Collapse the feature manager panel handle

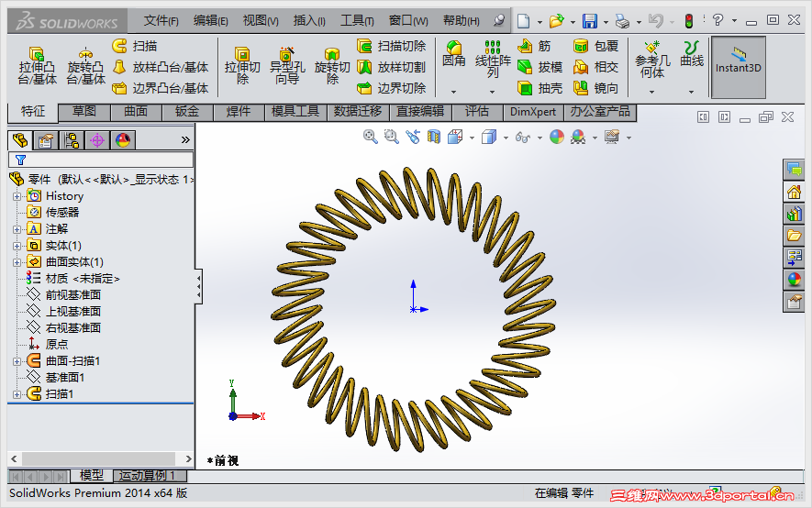198,287
